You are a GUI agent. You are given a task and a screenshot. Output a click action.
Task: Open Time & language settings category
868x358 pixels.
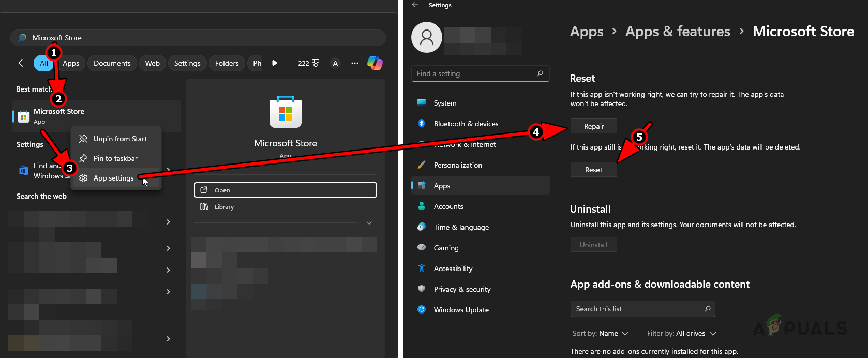point(481,227)
